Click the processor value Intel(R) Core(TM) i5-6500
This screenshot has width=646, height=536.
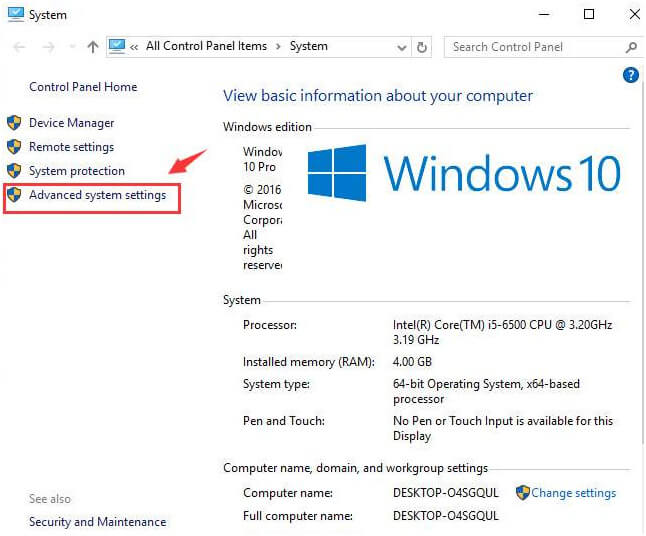[x=503, y=332]
